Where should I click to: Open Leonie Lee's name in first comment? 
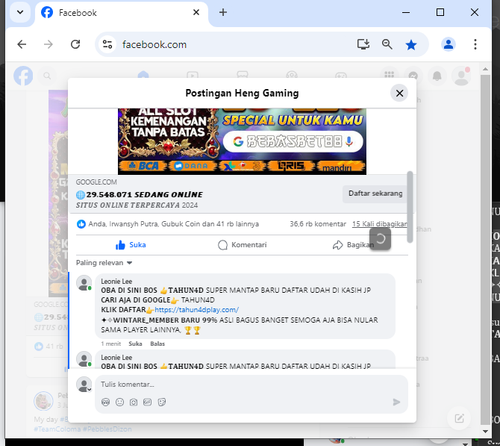click(116, 281)
